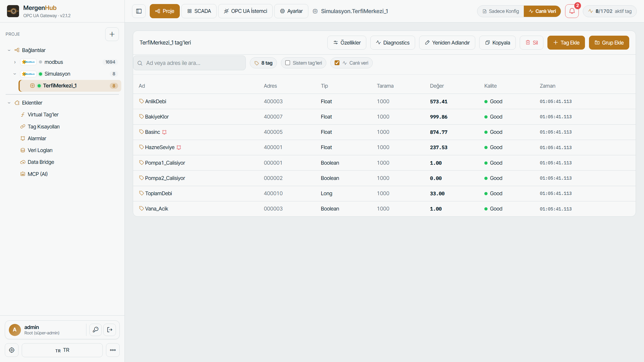Screen dimensions: 644x362
Task: Select TerfiMerkezi_1 in the tree
Action: tap(70, 86)
